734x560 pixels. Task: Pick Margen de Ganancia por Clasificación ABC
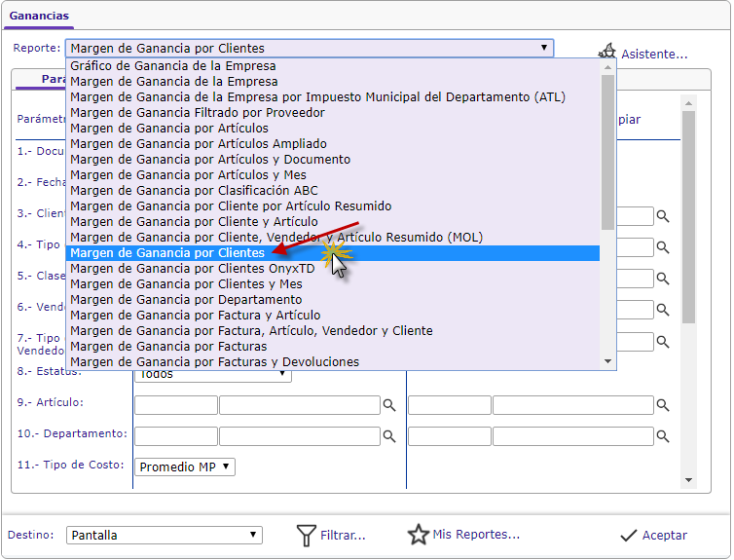[194, 191]
